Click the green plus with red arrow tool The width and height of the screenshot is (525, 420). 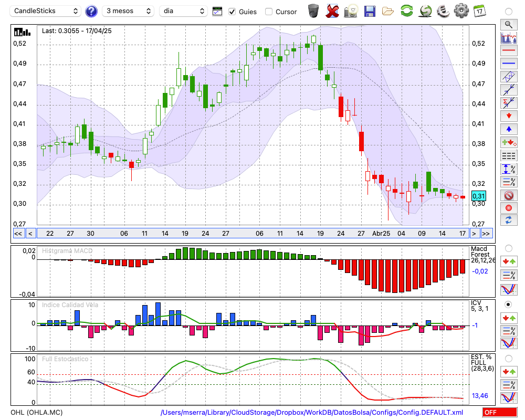point(509,142)
